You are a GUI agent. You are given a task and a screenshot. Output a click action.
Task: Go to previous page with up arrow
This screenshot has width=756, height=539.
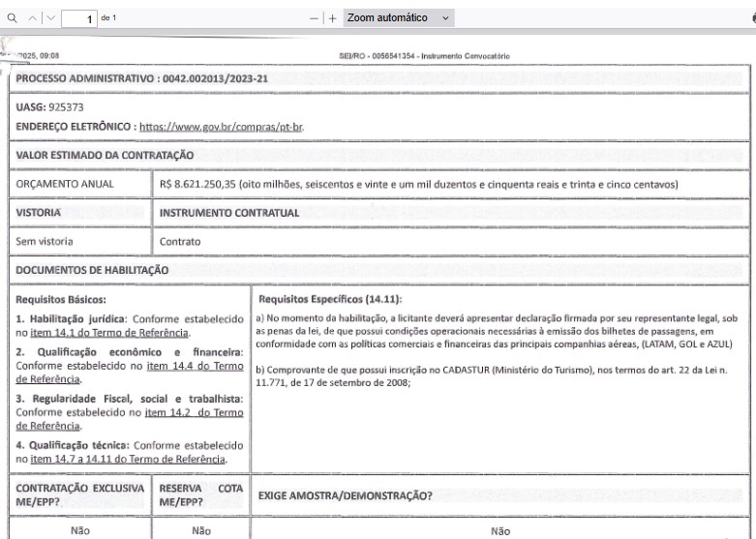[x=32, y=18]
